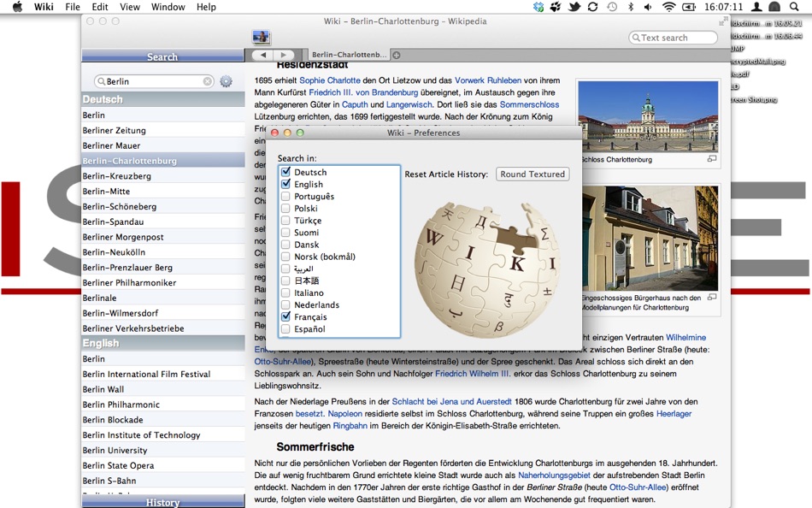Open the File menu
The image size is (812, 508).
(73, 7)
